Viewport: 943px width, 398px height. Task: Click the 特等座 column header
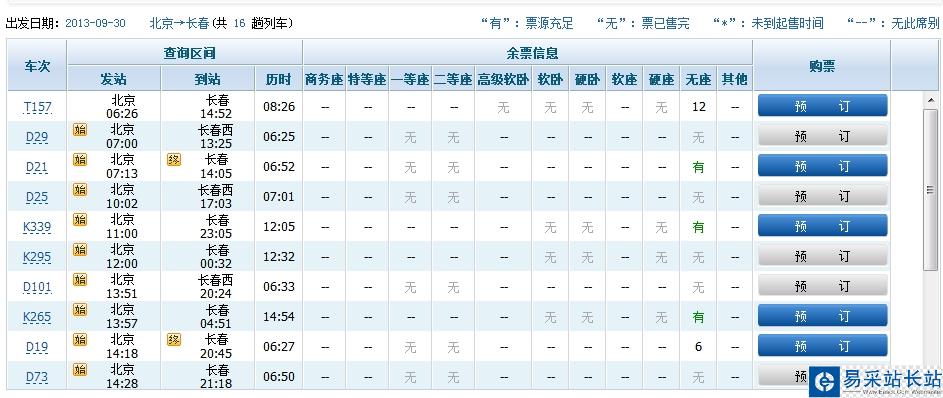[x=367, y=79]
